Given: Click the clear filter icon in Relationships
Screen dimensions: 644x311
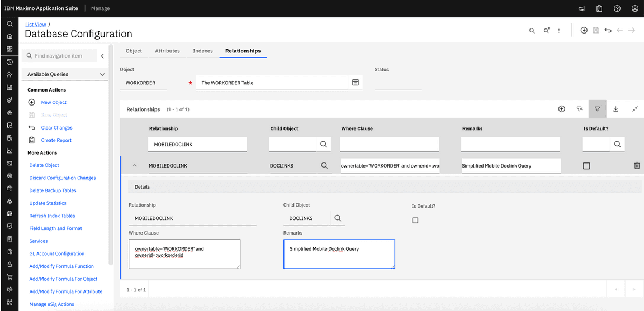Looking at the screenshot, I should tap(580, 109).
